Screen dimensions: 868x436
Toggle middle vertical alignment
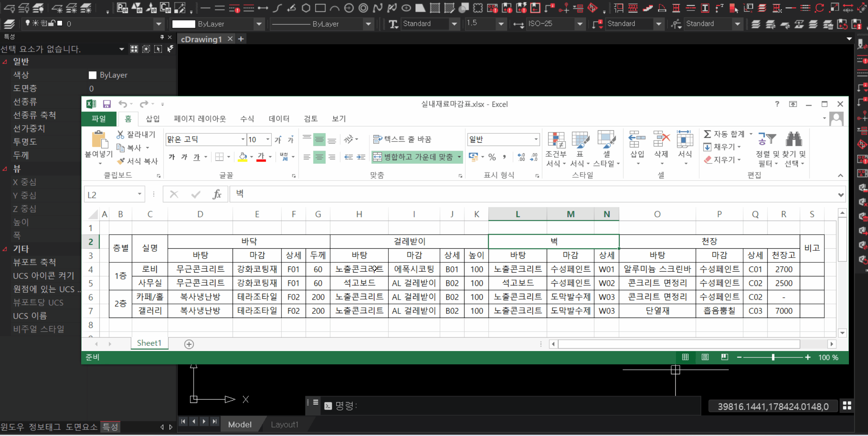[x=319, y=139]
